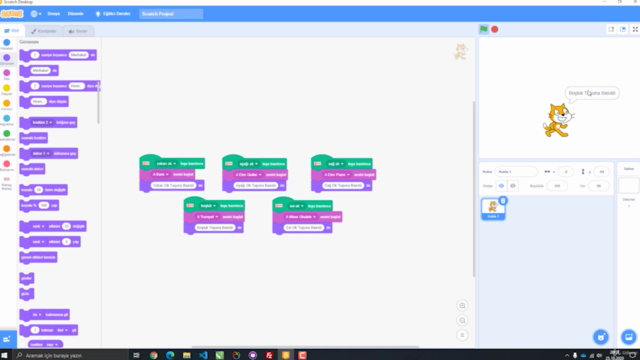Screen dimensions: 640x360
Task: Zoom out the code workspace
Action: click(462, 320)
